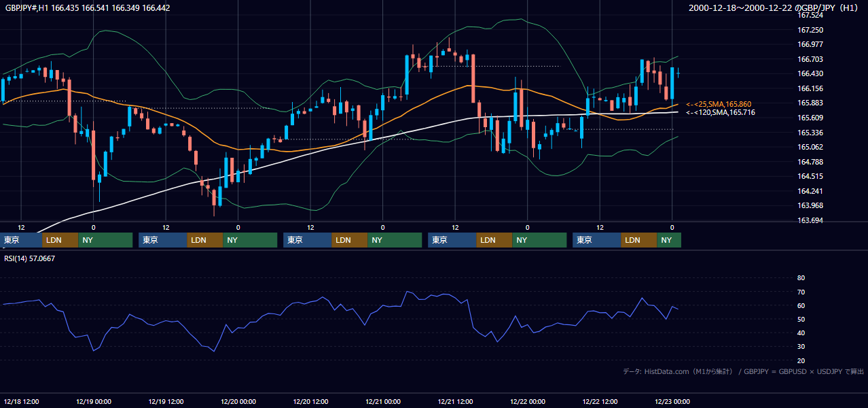Click the 12/20 00:00 time axis label
The image size is (868, 408).
point(238,402)
